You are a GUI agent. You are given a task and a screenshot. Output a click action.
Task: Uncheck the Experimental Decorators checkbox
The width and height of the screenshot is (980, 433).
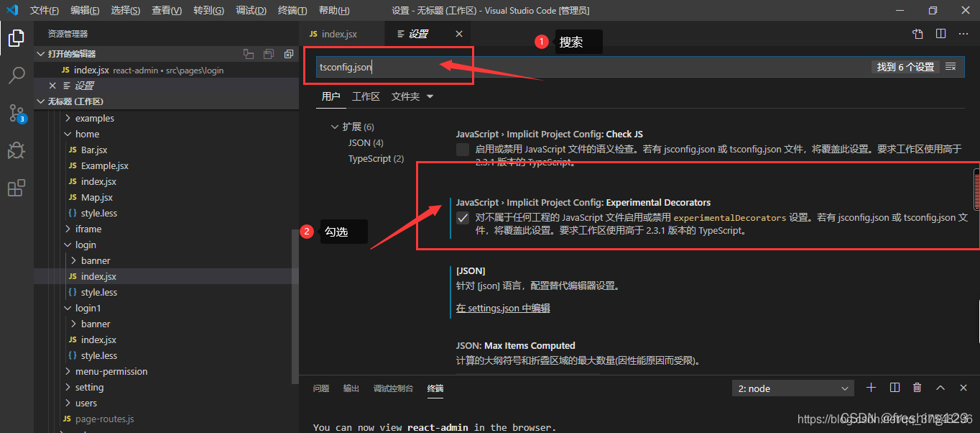pos(463,218)
